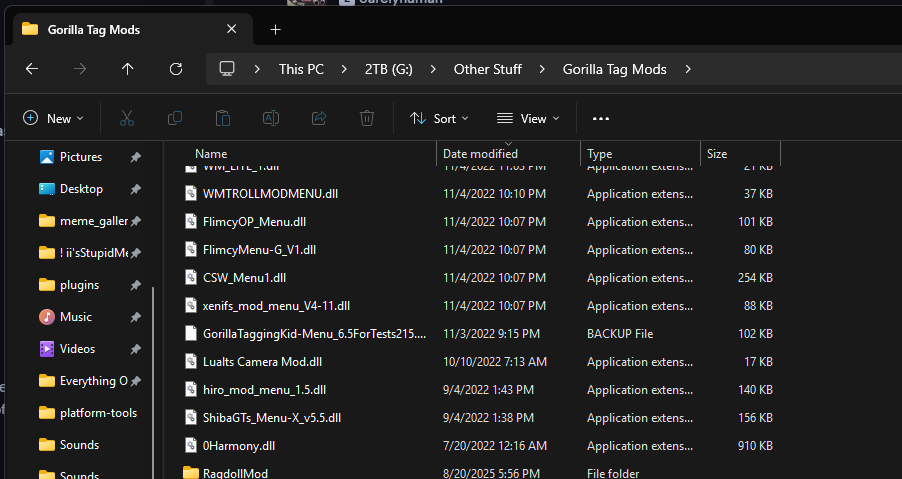Click This PC in the address bar
Screen dimensions: 902x479
pos(301,69)
